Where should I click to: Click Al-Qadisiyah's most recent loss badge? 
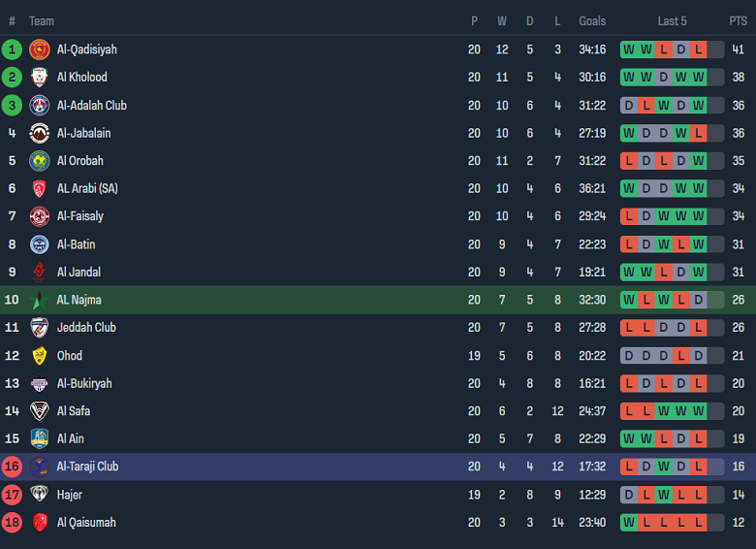pos(698,49)
